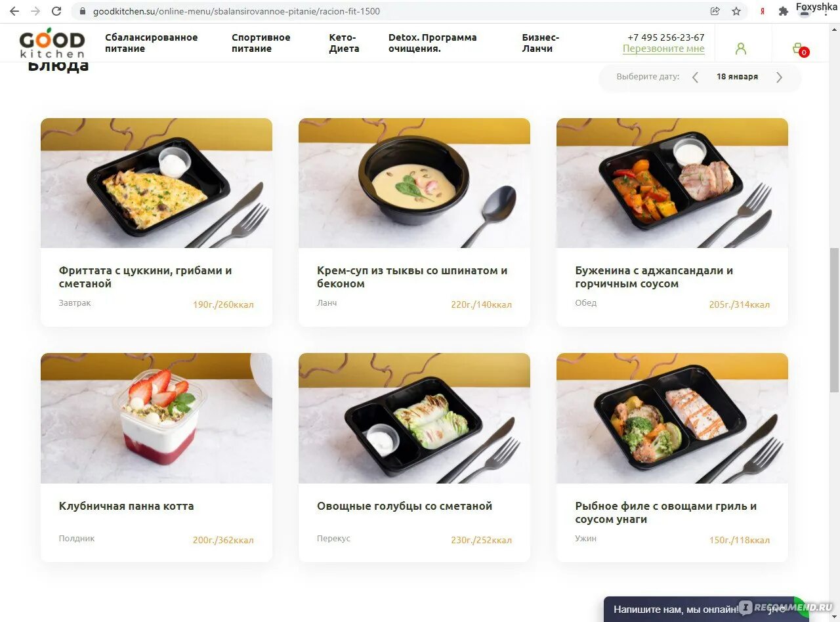The width and height of the screenshot is (840, 622).
Task: Open the browser extensions puzzle icon
Action: (783, 11)
